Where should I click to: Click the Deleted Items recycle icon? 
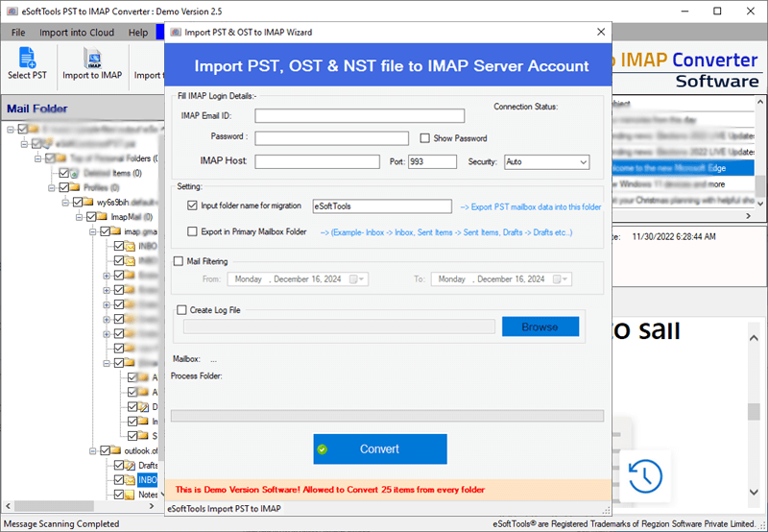(x=75, y=173)
